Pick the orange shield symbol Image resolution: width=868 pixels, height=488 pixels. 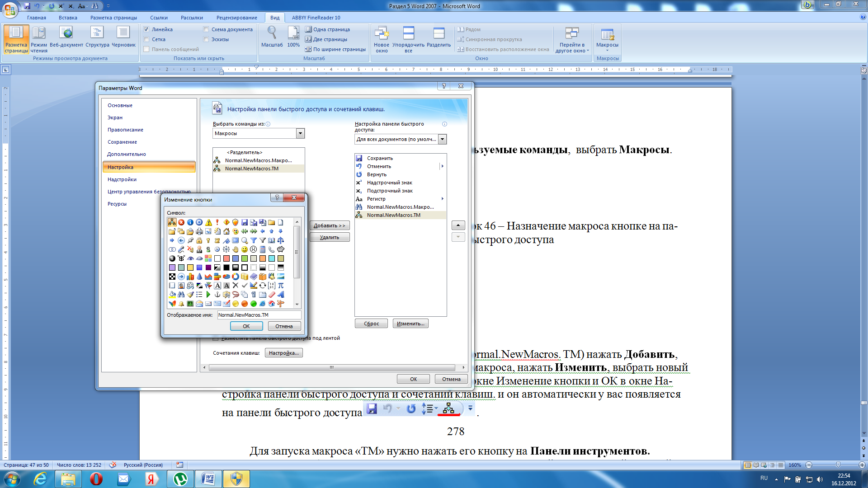(236, 222)
